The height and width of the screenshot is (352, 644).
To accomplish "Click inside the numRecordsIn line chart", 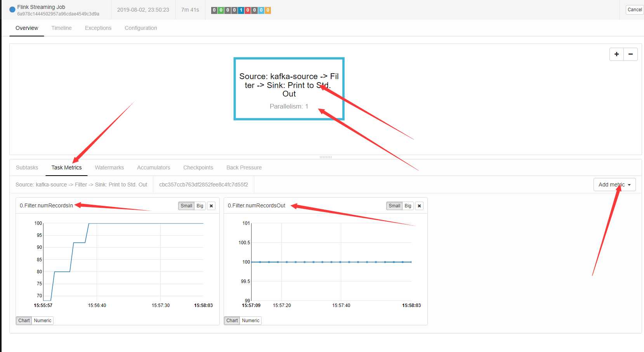I will pos(123,262).
